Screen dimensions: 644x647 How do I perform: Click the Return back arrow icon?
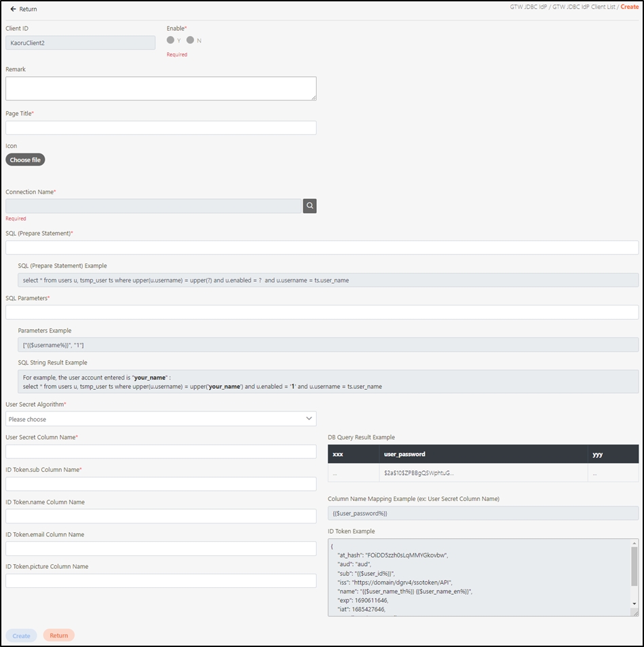13,10
